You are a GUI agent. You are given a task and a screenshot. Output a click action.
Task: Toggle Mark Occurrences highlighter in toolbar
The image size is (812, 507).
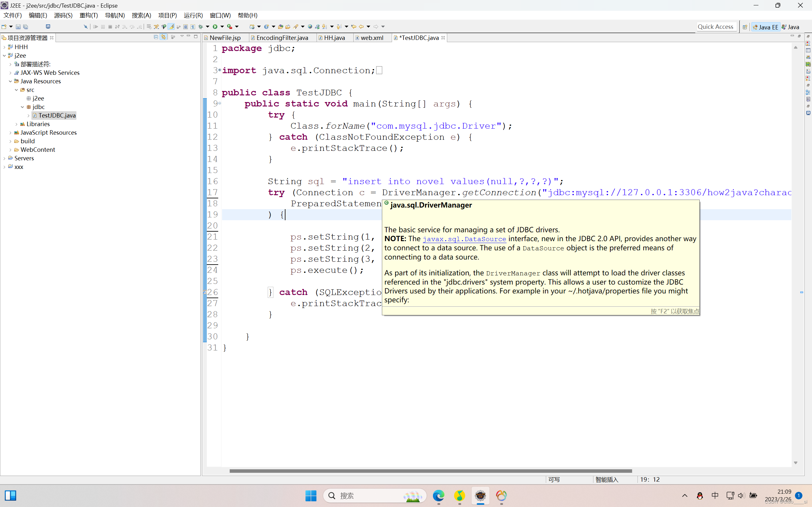tap(172, 27)
